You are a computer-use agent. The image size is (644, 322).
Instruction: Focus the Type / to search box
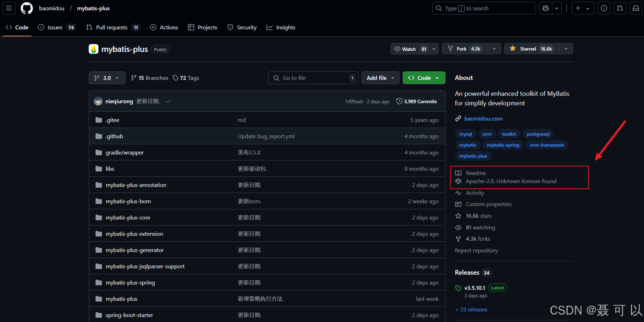[484, 8]
